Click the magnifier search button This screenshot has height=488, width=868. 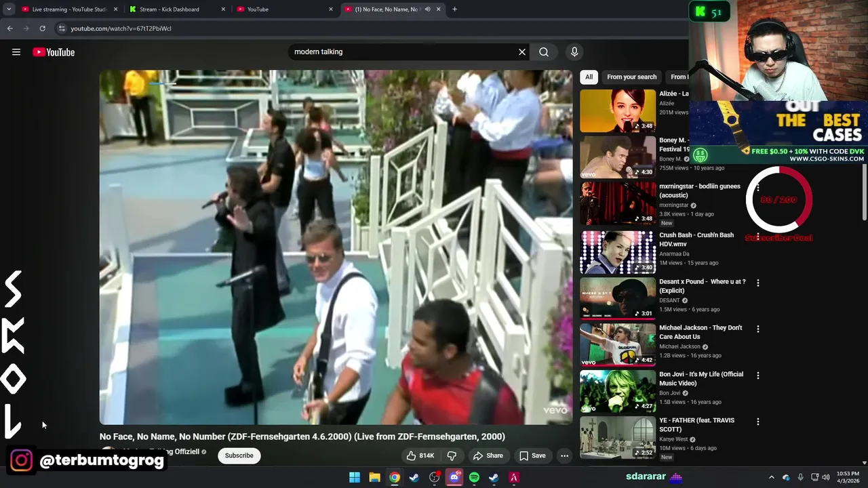click(x=544, y=52)
